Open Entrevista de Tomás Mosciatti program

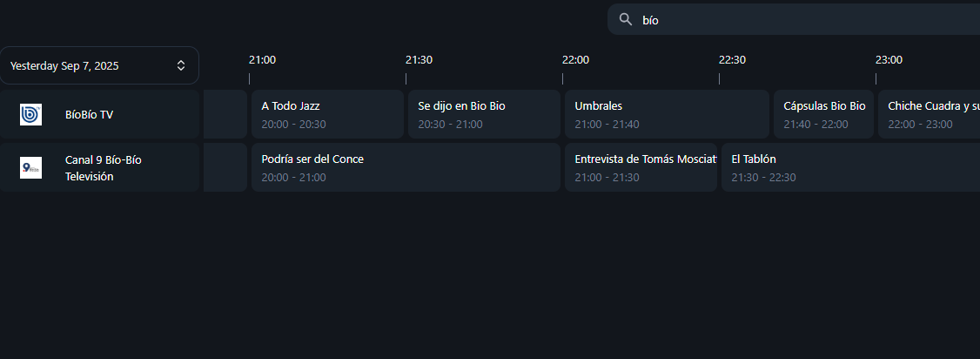click(x=641, y=167)
